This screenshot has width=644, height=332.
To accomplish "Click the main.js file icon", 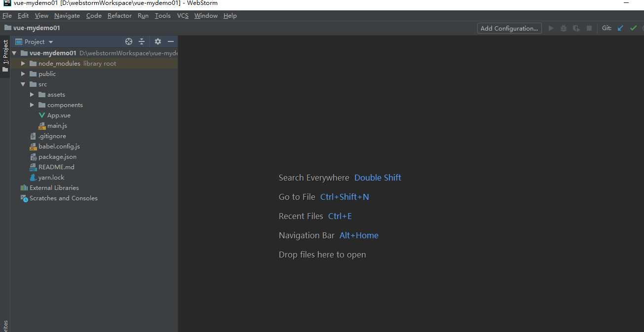I will (x=42, y=126).
